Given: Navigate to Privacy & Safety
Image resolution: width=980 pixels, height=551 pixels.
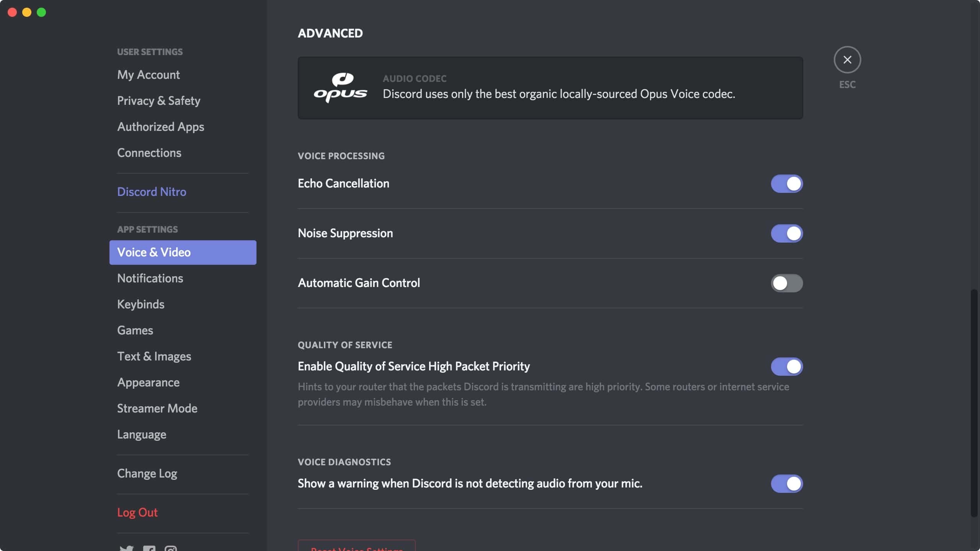Looking at the screenshot, I should 157,100.
